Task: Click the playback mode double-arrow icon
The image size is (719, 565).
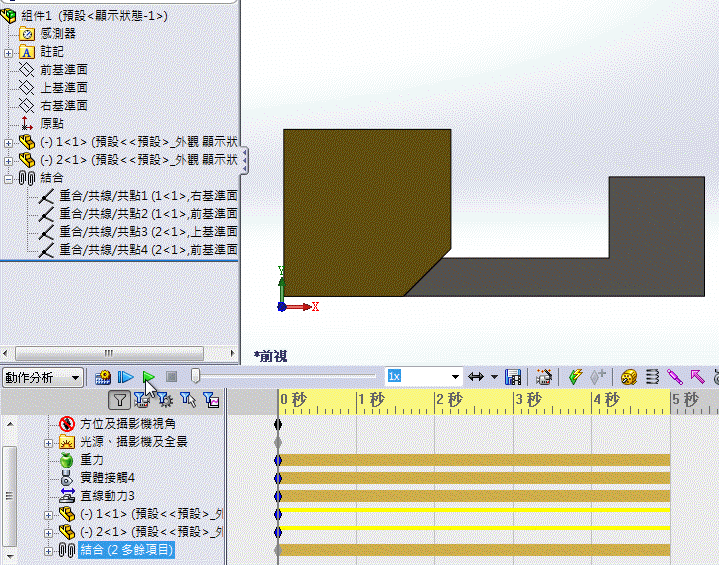Action: pos(476,377)
